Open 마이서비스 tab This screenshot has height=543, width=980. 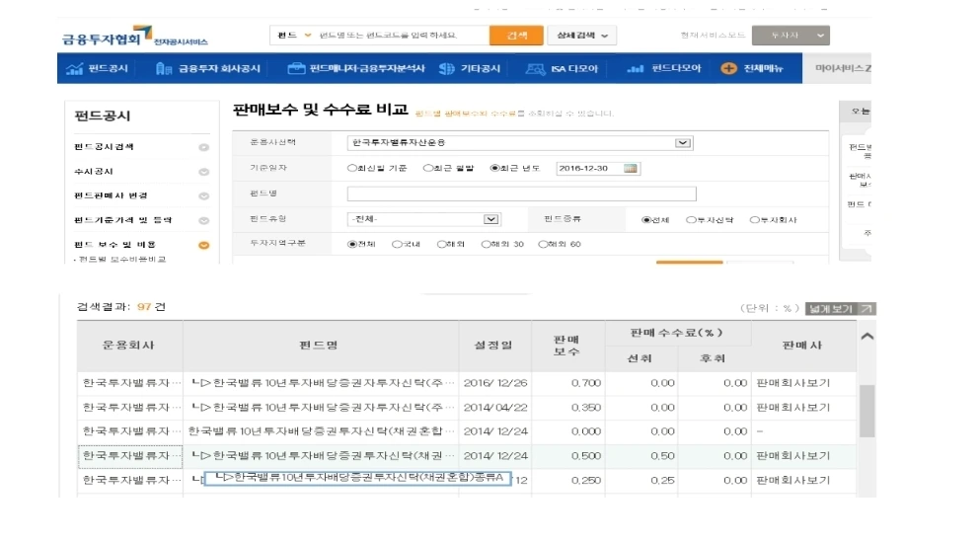[837, 68]
